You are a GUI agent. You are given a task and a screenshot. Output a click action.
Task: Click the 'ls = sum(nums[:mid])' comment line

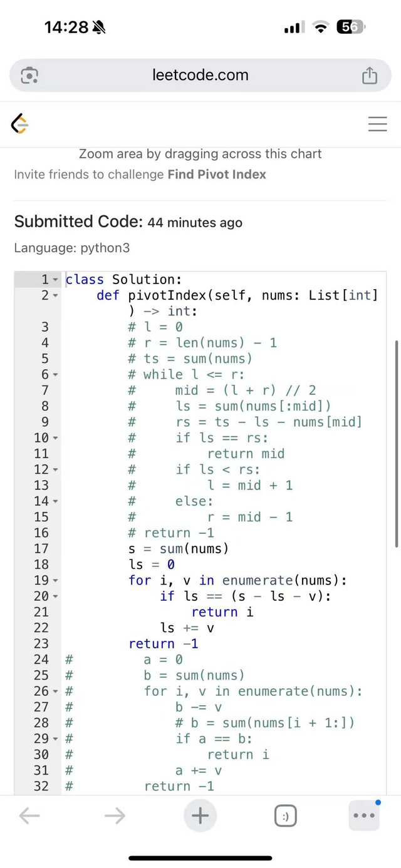pos(230,406)
